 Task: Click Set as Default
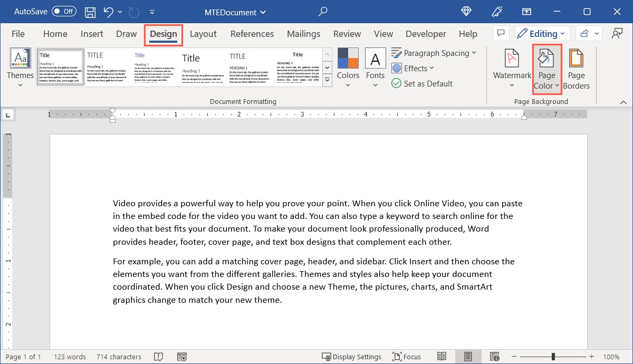point(422,83)
